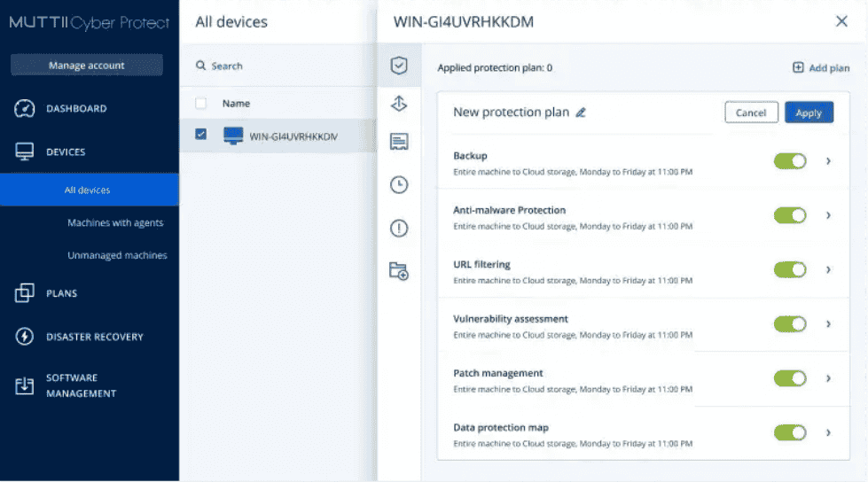Expand Vulnerability assessment details arrow

tap(828, 324)
